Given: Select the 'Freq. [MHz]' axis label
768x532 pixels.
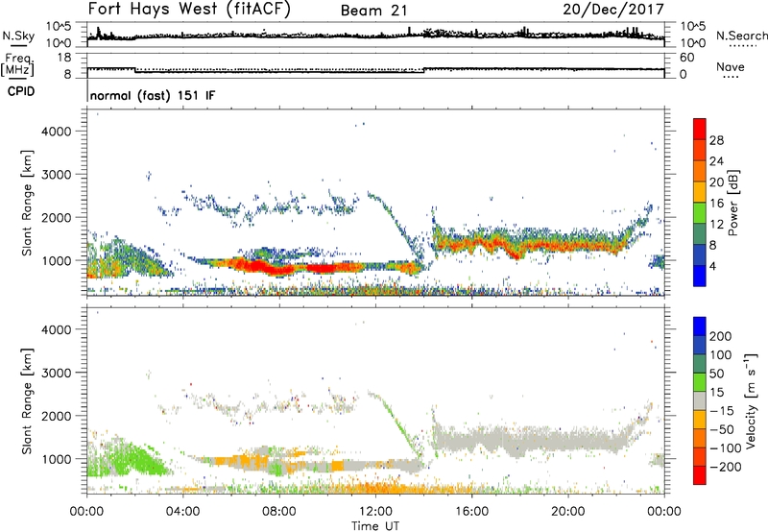Looking at the screenshot, I should tap(17, 64).
